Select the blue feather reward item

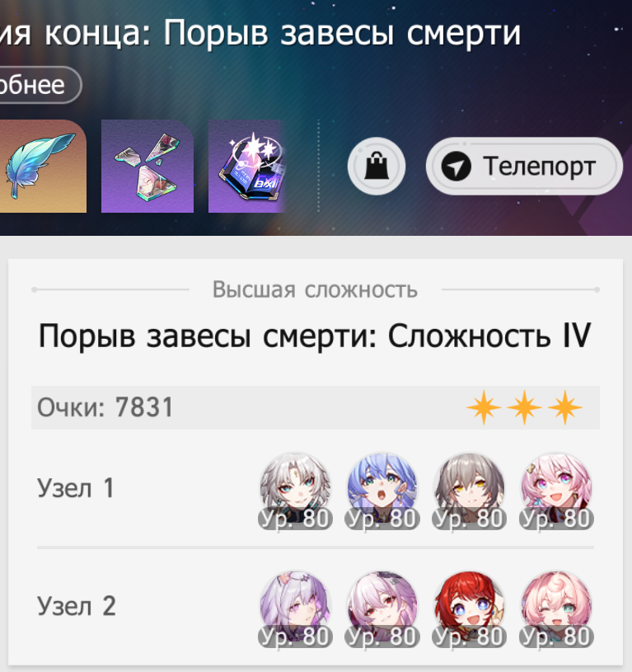click(42, 166)
